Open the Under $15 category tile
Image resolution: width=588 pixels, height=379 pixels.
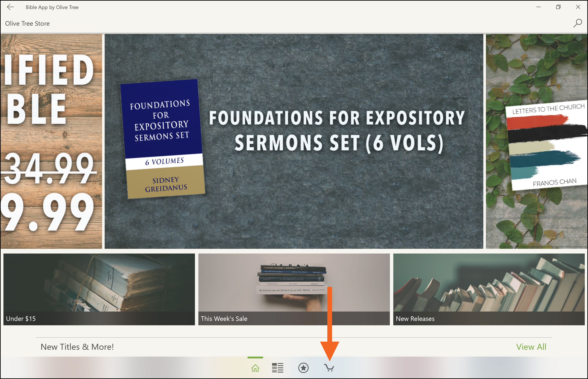[99, 289]
